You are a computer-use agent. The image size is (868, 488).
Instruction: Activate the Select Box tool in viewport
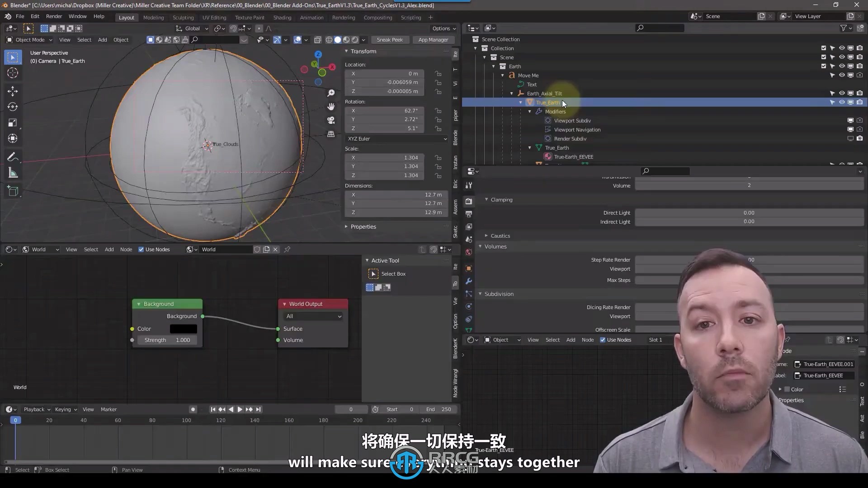point(13,57)
